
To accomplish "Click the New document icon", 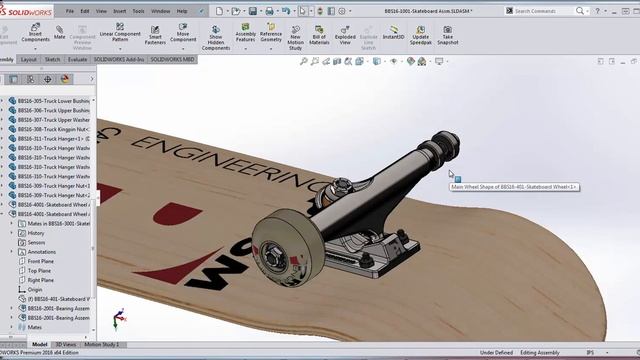I will click(219, 11).
